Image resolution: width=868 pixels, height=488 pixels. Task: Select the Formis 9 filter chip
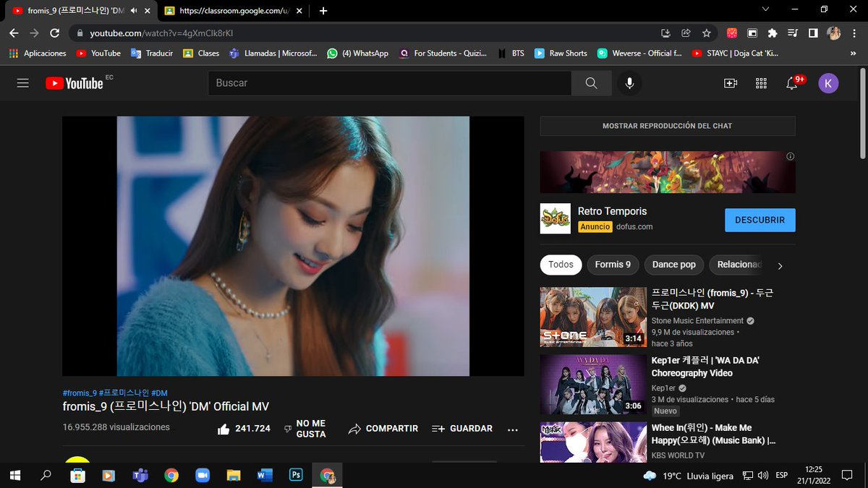pos(613,265)
